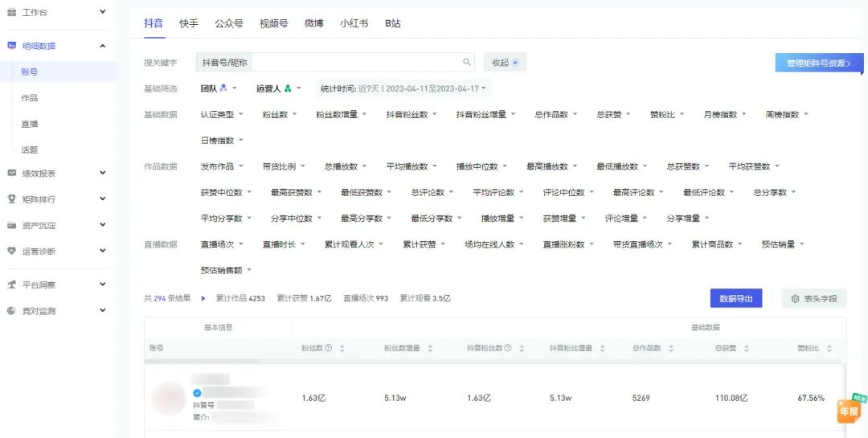This screenshot has width=868, height=438.
Task: Click the 收起 collapse button
Action: tap(505, 63)
